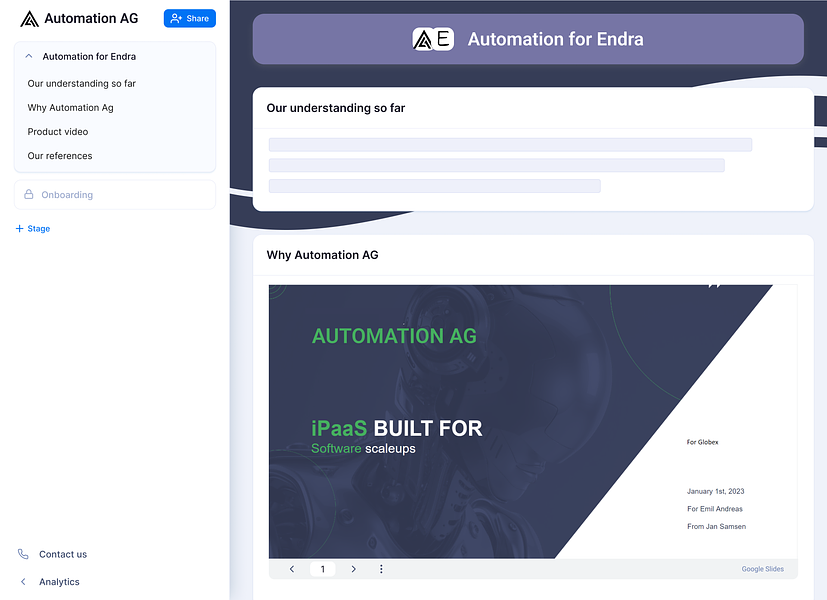Click the Share button
The image size is (827, 600).
tap(190, 18)
